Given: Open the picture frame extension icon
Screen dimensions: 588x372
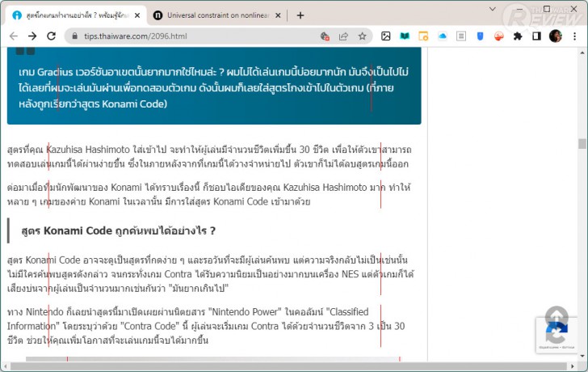Looking at the screenshot, I should pyautogui.click(x=385, y=36).
